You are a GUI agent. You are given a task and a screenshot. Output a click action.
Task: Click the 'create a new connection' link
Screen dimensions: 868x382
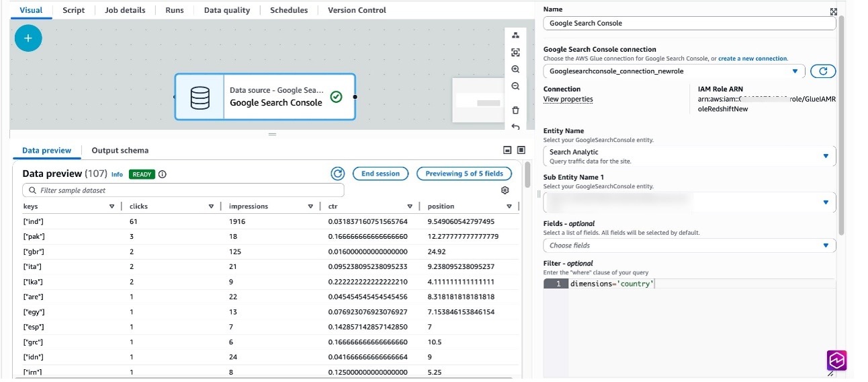coord(752,59)
